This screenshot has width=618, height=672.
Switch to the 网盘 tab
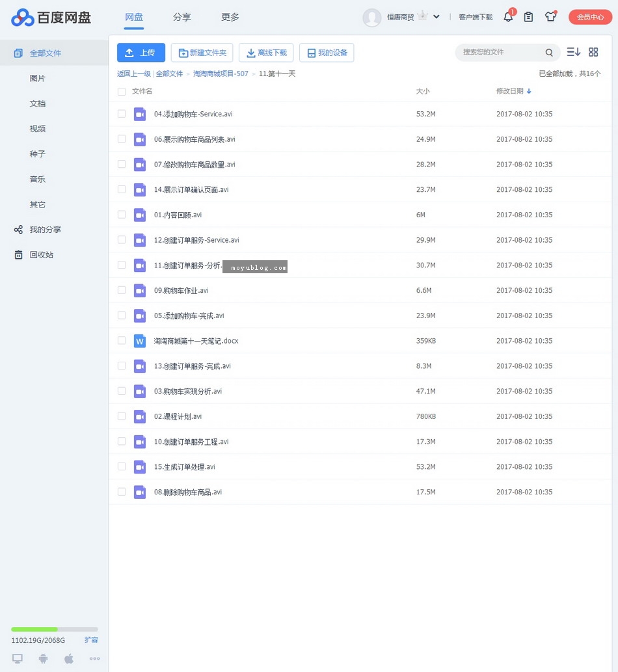(x=134, y=17)
